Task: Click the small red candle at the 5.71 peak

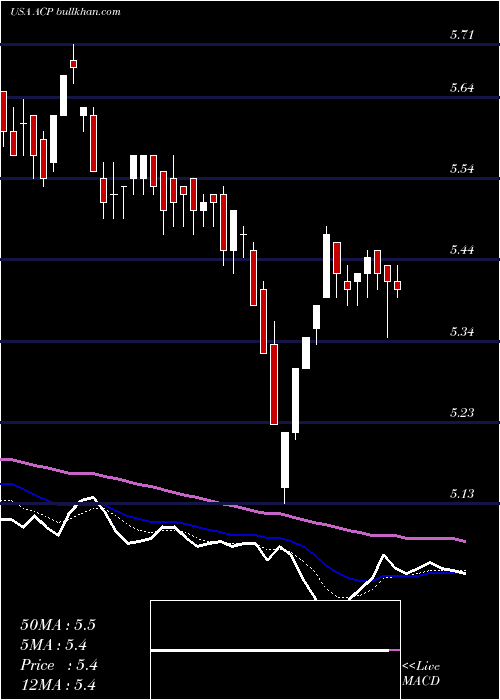Action: click(74, 64)
